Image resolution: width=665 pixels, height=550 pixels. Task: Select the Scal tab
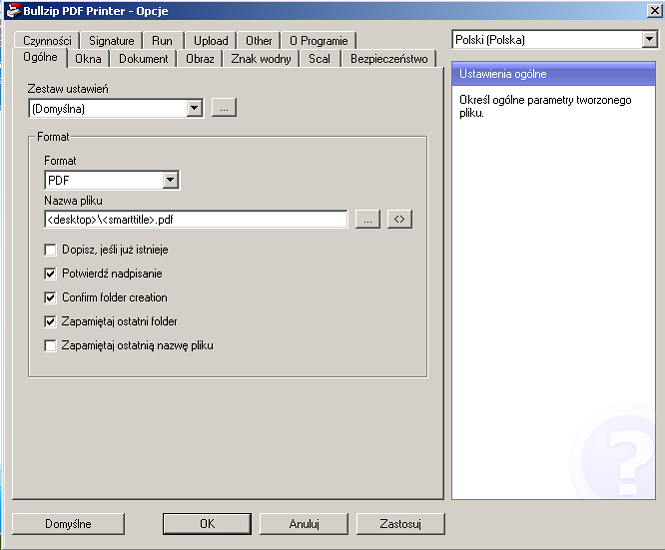tap(319, 59)
